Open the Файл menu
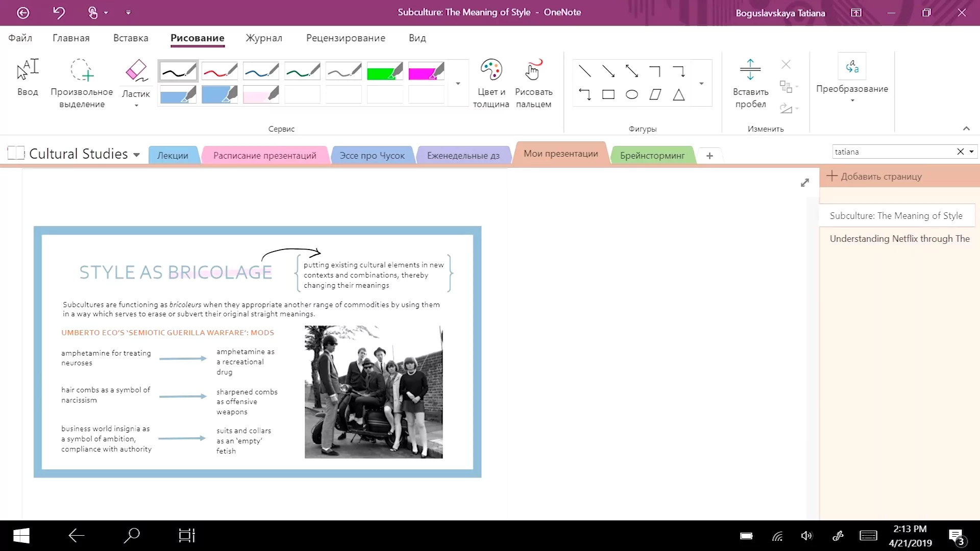This screenshot has height=551, width=980. coord(20,38)
